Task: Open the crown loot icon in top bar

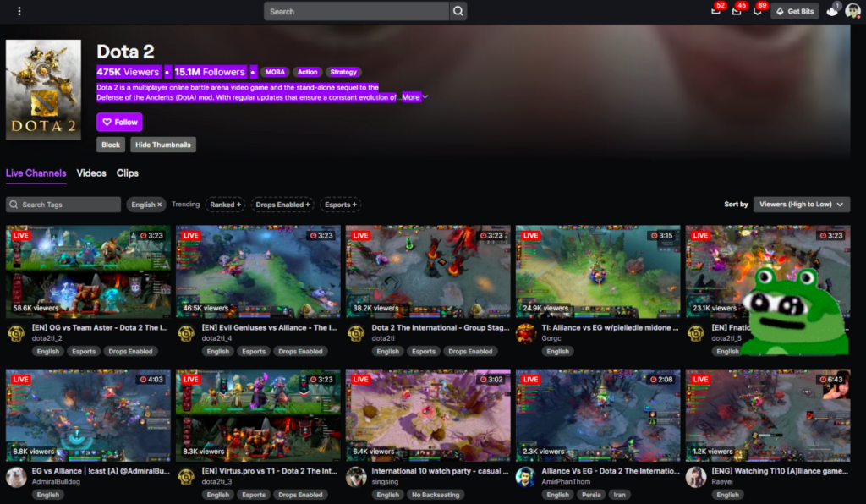Action: point(832,11)
